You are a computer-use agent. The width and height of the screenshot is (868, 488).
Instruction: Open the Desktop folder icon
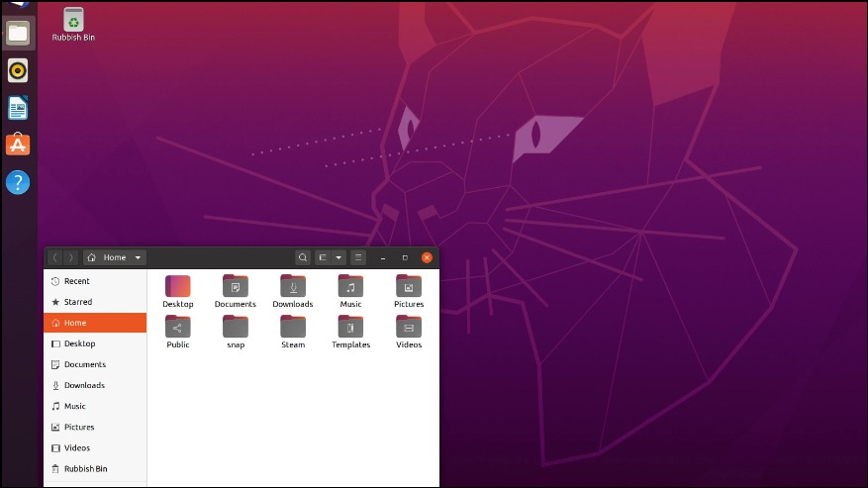[178, 286]
